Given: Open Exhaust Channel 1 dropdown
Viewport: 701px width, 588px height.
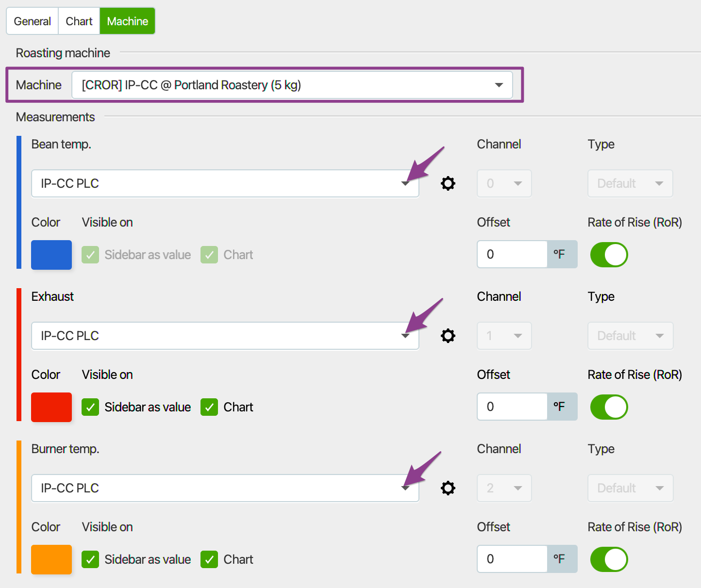Looking at the screenshot, I should point(504,336).
